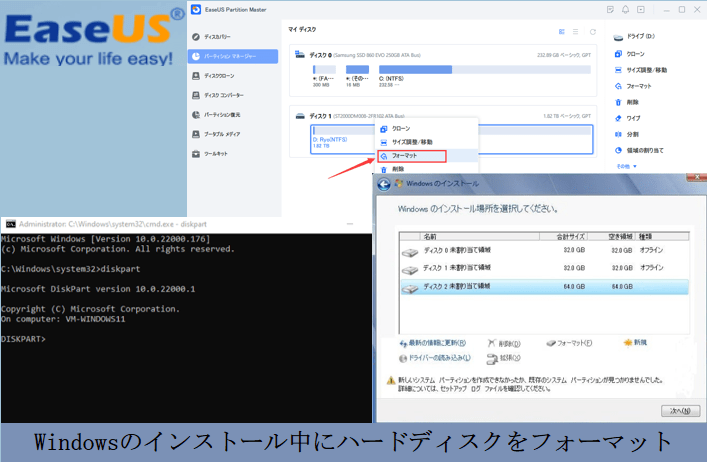Screen dimensions: 707x462
Task: Switch to list view of My Disk
Action: point(575,32)
